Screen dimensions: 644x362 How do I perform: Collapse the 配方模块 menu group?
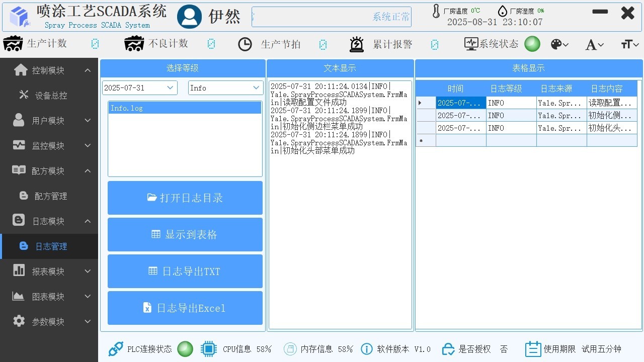(x=88, y=171)
